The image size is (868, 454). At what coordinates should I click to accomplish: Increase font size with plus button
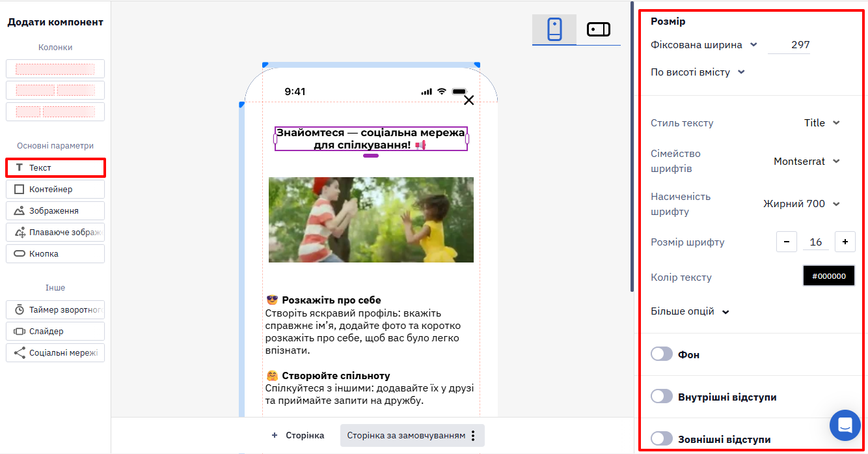tap(845, 242)
